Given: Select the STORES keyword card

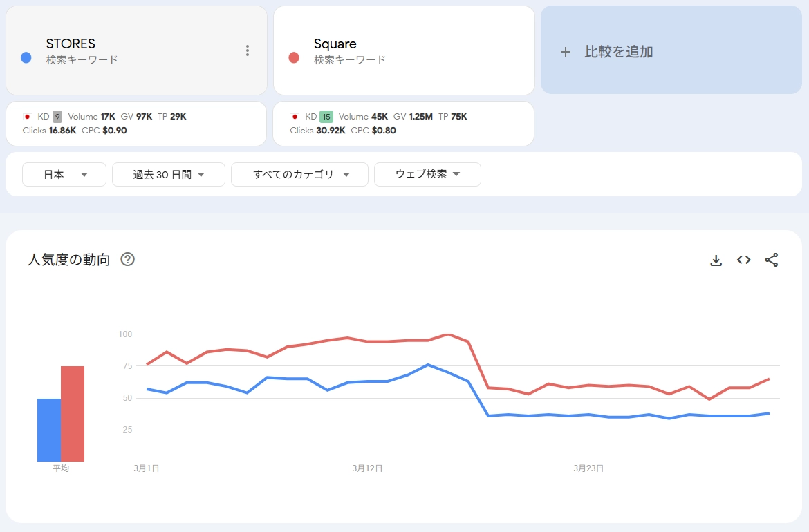Looking at the screenshot, I should (136, 50).
